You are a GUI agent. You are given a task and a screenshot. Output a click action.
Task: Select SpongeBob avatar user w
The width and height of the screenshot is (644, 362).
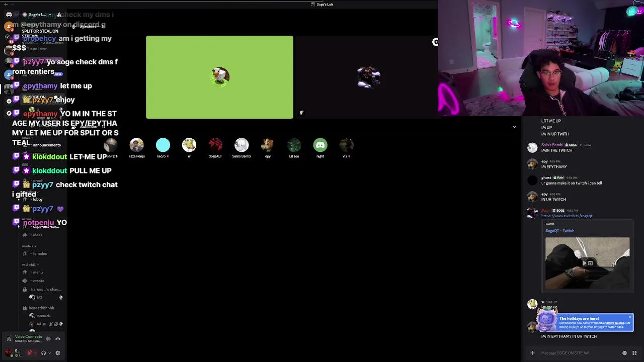189,145
